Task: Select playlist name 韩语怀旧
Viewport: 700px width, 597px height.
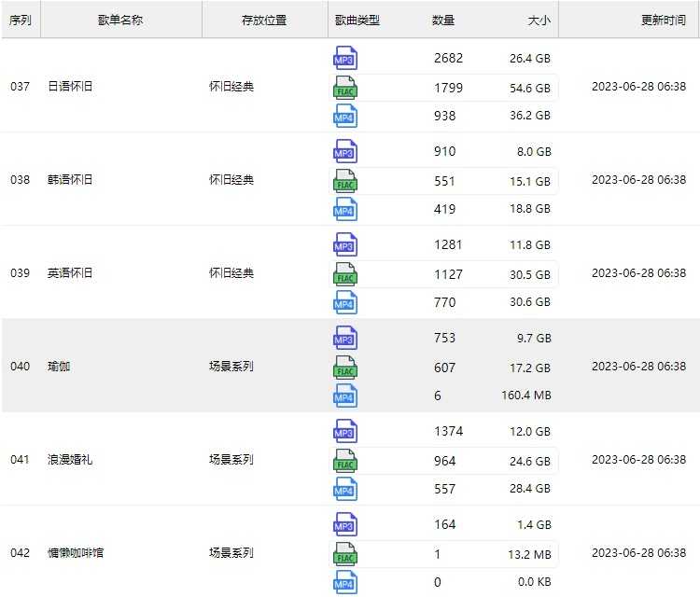Action: point(70,179)
